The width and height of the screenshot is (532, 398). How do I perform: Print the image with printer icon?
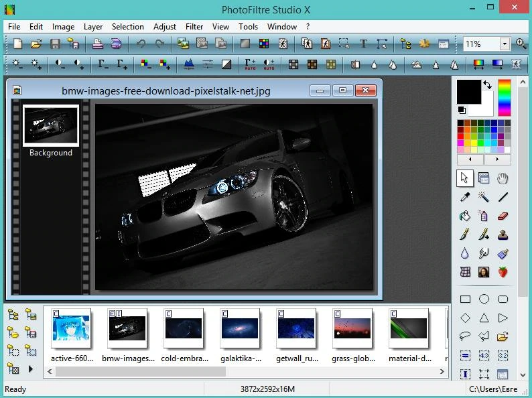(98, 44)
